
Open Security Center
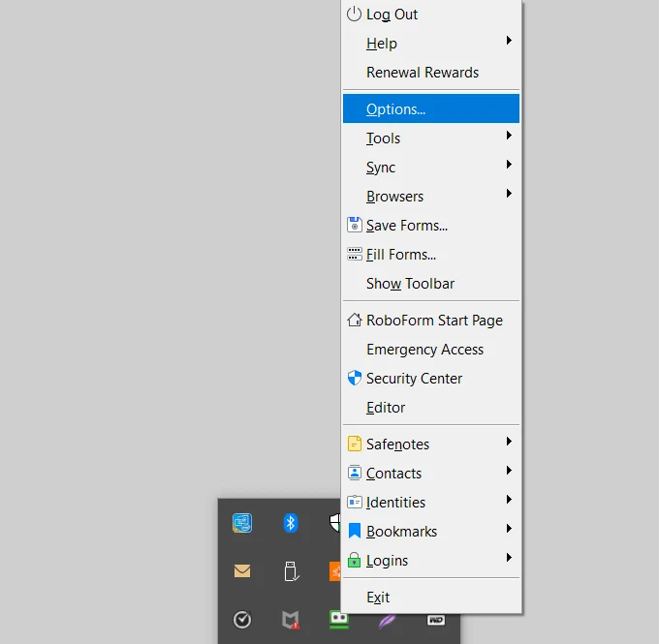(x=431, y=378)
